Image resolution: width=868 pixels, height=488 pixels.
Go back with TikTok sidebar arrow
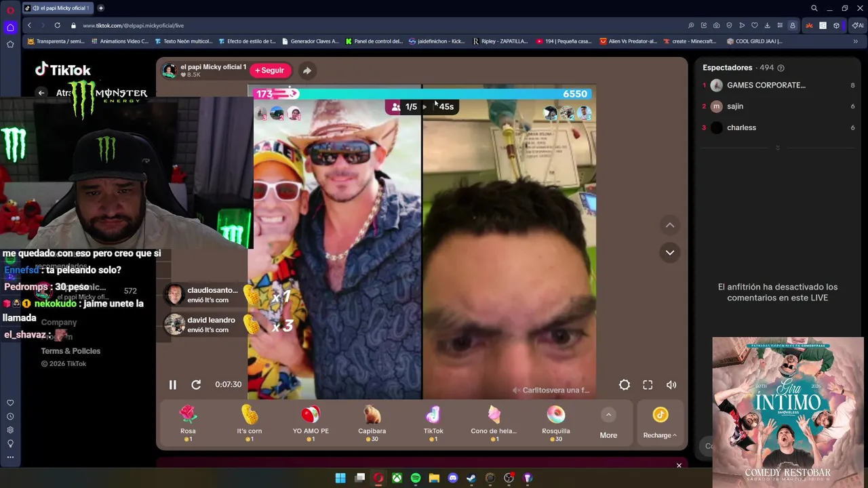41,93
